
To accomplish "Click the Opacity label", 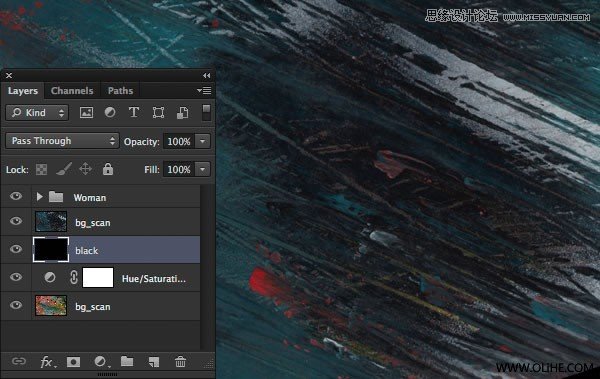I will pyautogui.click(x=142, y=142).
